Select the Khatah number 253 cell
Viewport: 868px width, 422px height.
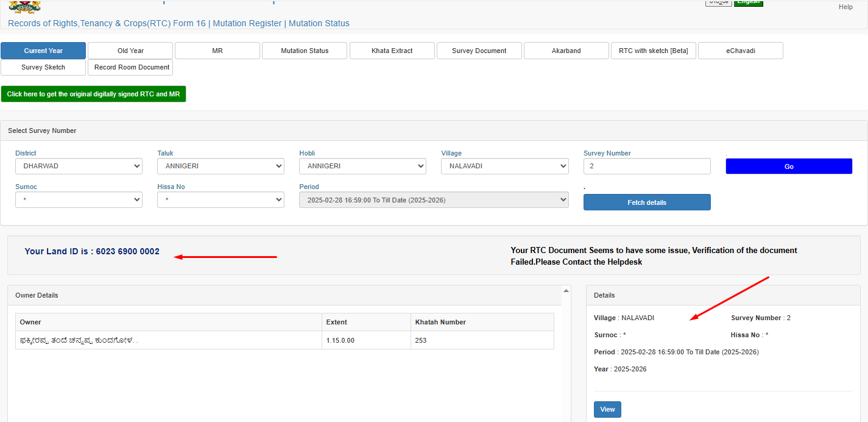coord(482,340)
